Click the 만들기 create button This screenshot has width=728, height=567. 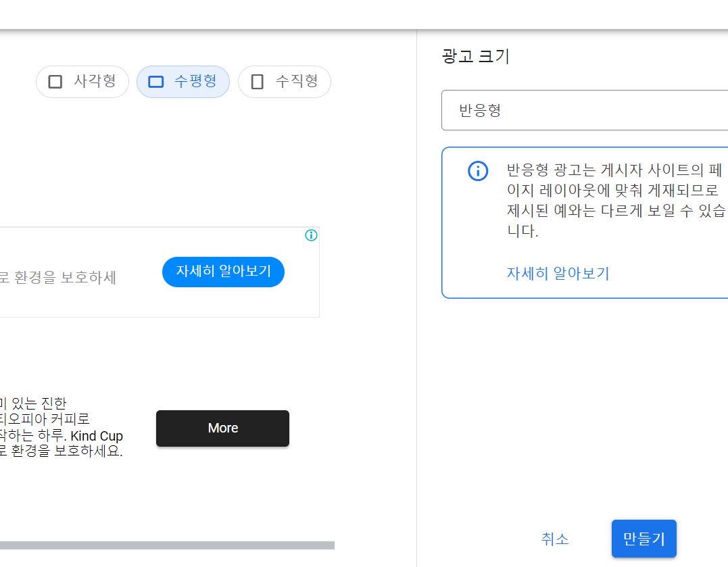tap(644, 539)
